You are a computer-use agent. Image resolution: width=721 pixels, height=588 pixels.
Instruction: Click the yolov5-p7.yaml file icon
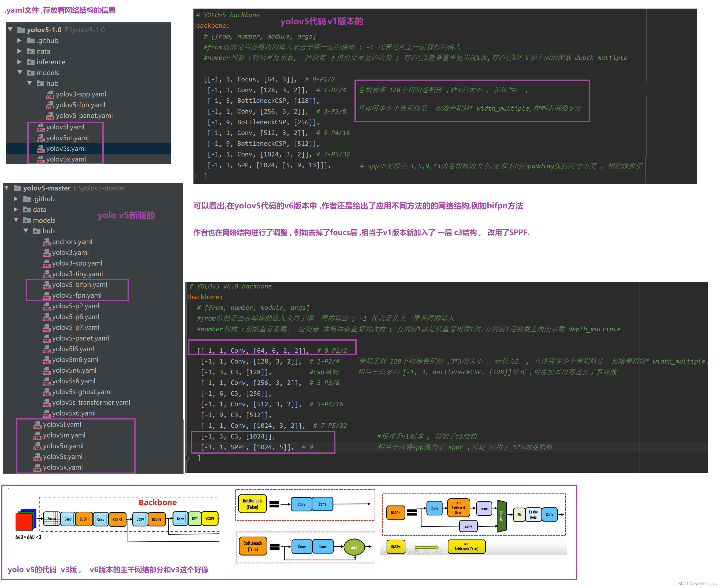(x=46, y=328)
